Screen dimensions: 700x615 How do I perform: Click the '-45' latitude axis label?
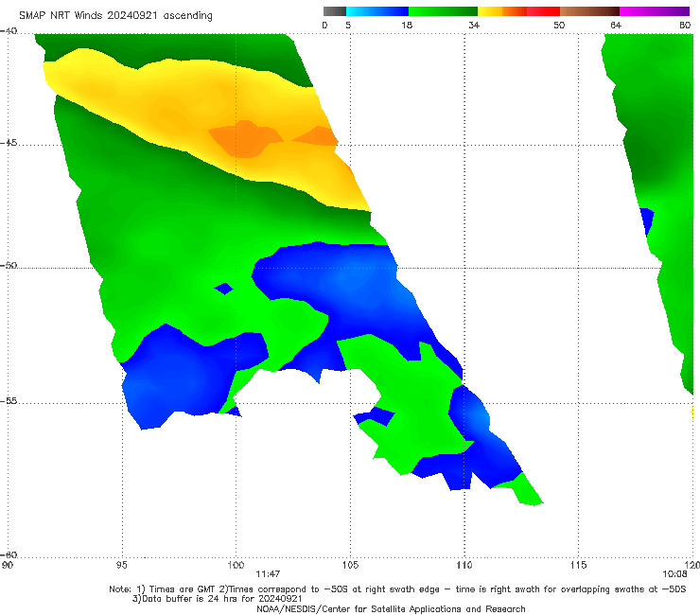9,143
